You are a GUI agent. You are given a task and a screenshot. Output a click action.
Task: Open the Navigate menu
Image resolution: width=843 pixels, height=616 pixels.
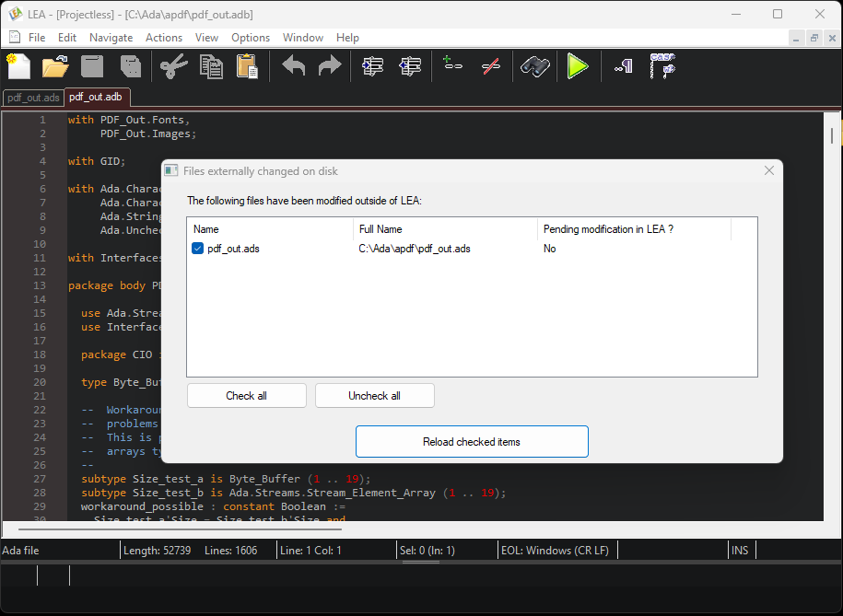click(x=111, y=38)
